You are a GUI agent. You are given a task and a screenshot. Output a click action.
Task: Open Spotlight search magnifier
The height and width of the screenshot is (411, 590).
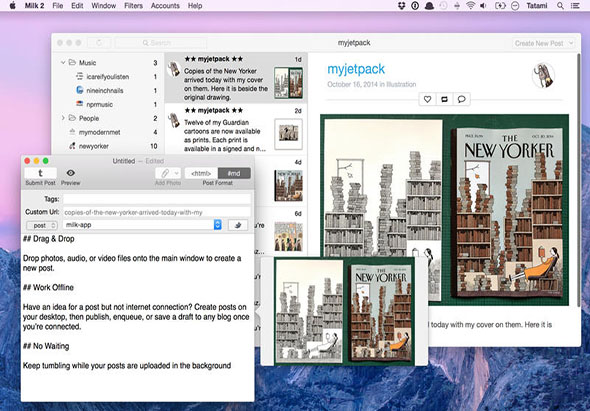tap(560, 6)
